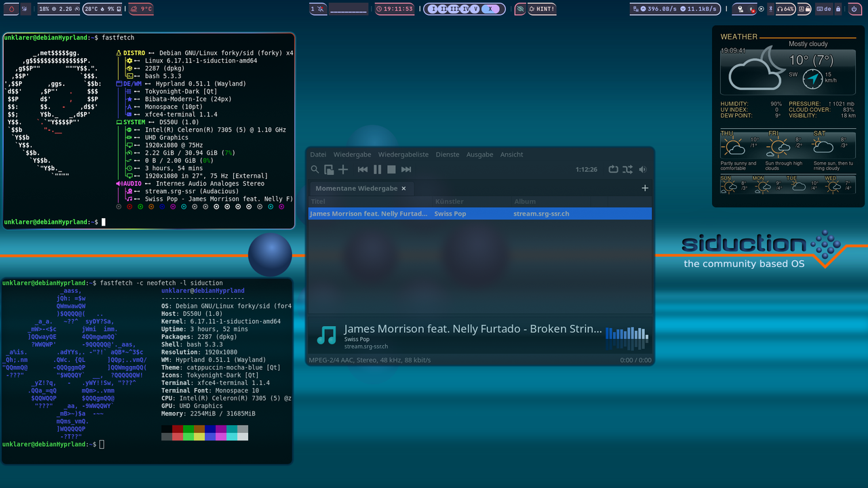868x488 pixels.
Task: Switch to workspace III
Action: coord(454,9)
